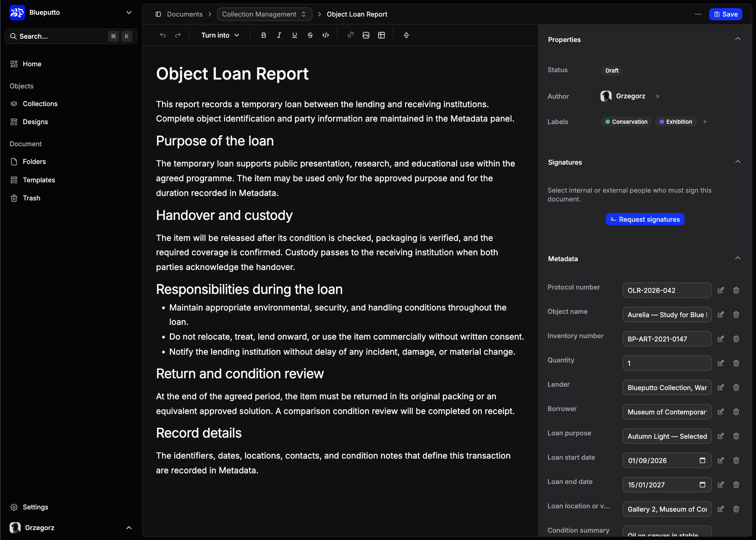756x540 pixels.
Task: Click the Lender input field
Action: point(667,388)
